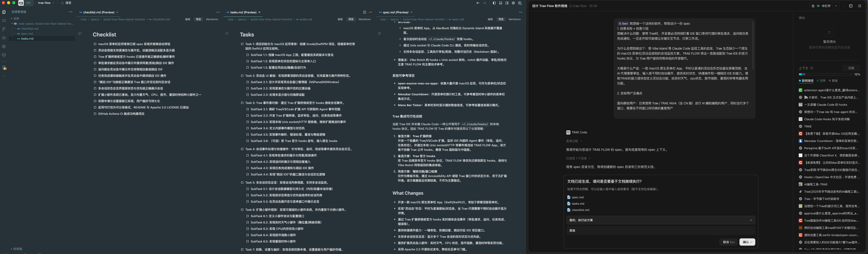Click the IDE mode logo icon in title bar
This screenshot has width=868, height=254.
[x=21, y=3]
